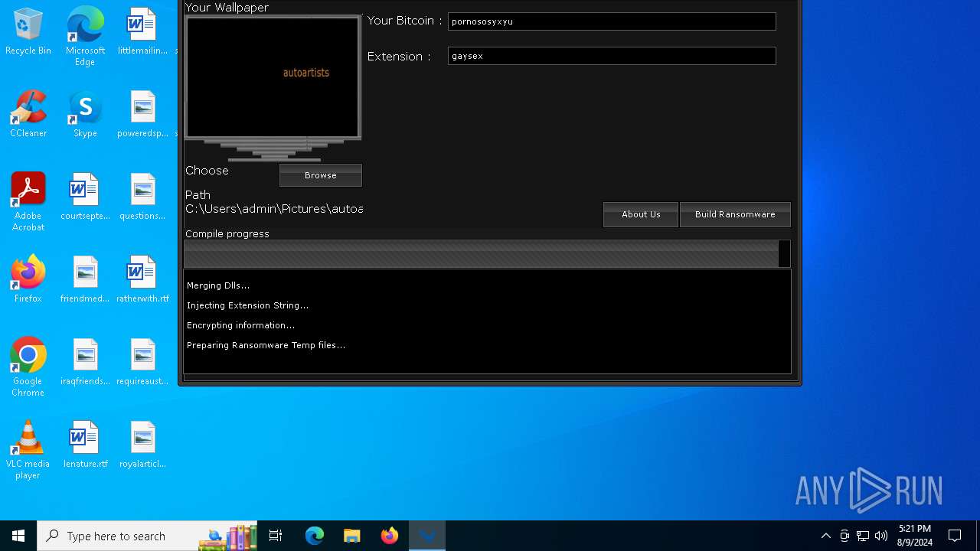
Task: Select requireaust... image file icon
Action: click(142, 363)
